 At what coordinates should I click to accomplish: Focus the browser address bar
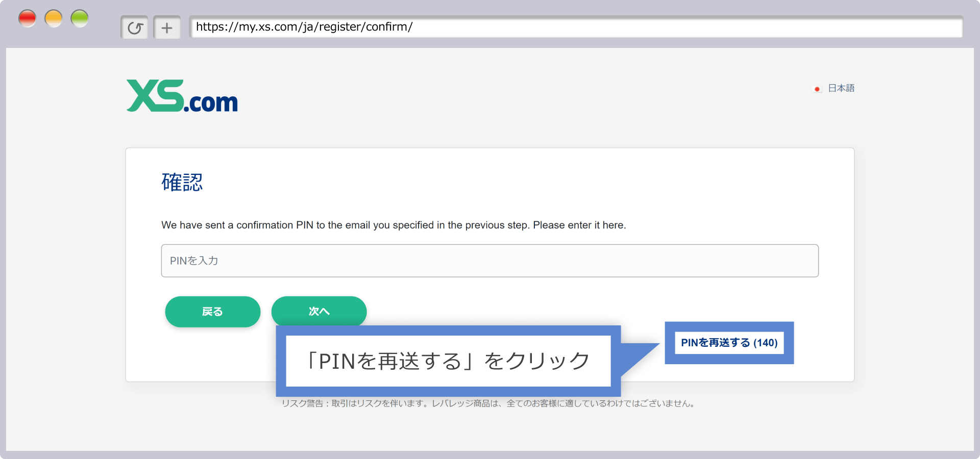point(576,27)
